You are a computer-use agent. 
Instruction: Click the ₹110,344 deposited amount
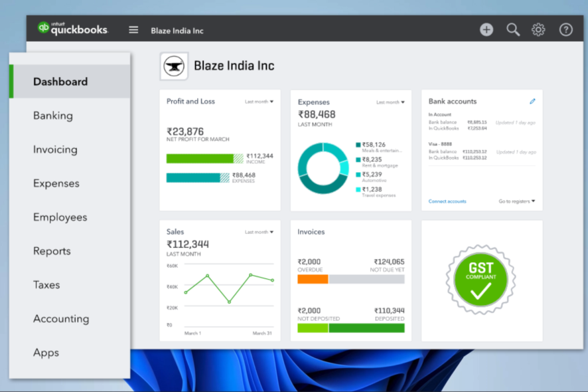tap(390, 310)
